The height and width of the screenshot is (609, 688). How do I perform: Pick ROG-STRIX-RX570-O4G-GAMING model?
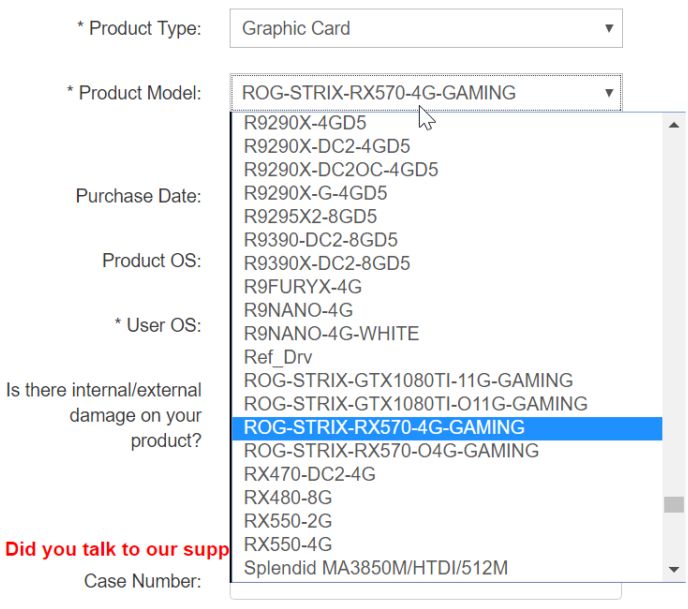click(391, 451)
